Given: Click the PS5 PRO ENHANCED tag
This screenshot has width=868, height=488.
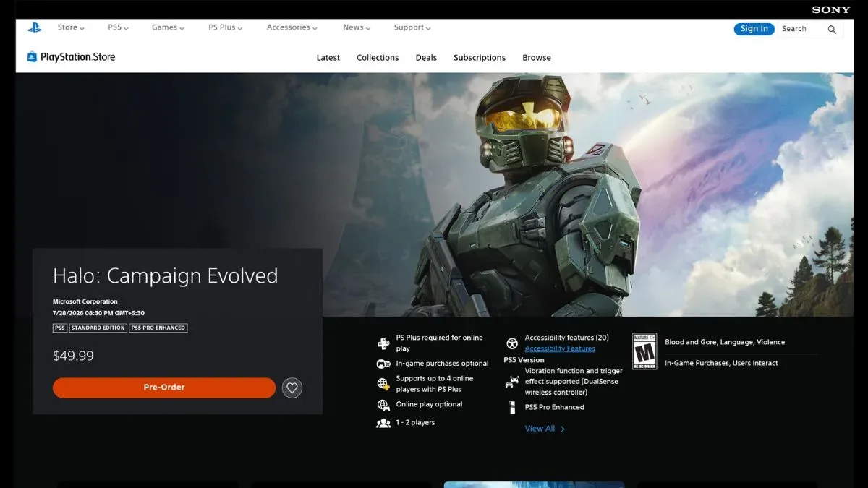Looking at the screenshot, I should pos(158,328).
